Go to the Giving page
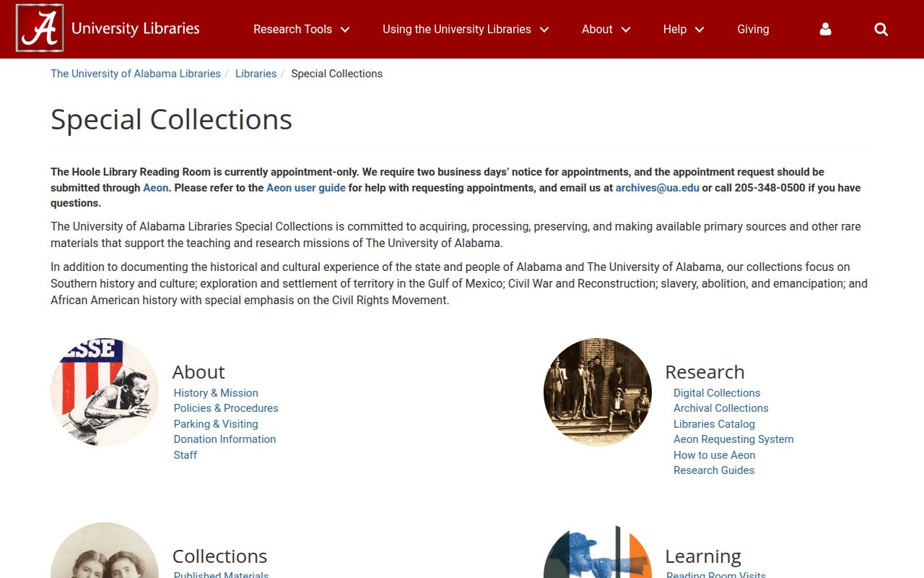The height and width of the screenshot is (578, 924). [x=753, y=29]
